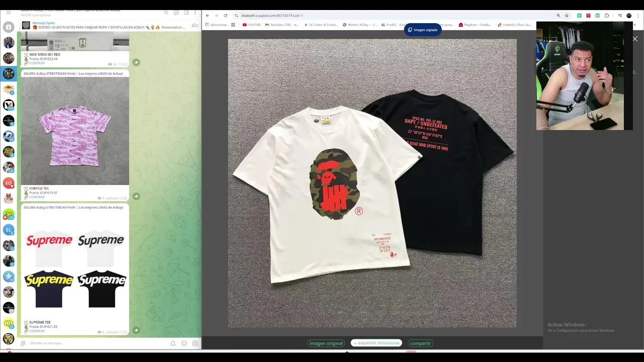Focus the broadcast message input field
Screen dimensions: 644x362
96,343
